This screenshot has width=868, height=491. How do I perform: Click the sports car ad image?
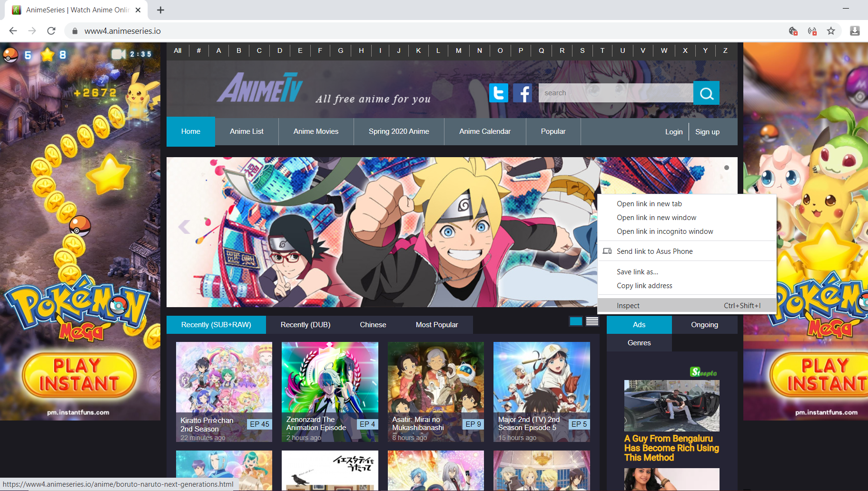click(671, 405)
